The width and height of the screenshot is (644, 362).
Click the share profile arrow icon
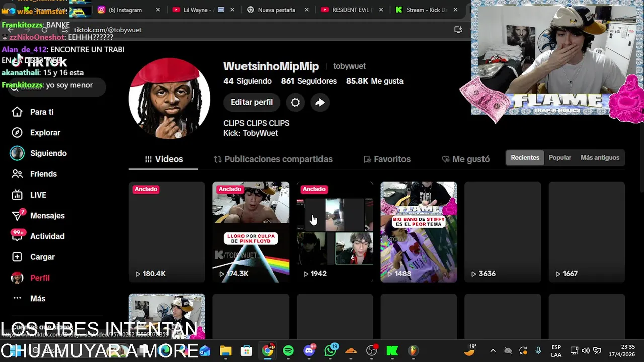pyautogui.click(x=319, y=102)
